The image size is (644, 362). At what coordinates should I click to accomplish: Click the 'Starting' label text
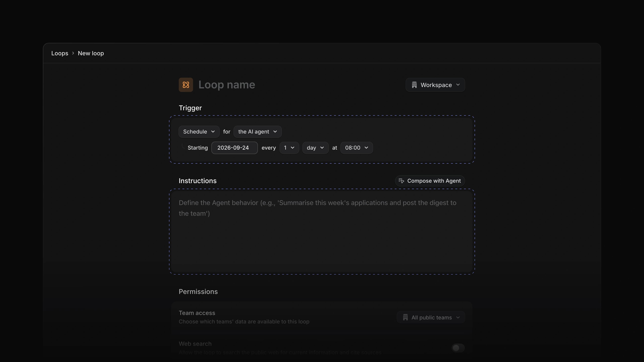click(198, 148)
